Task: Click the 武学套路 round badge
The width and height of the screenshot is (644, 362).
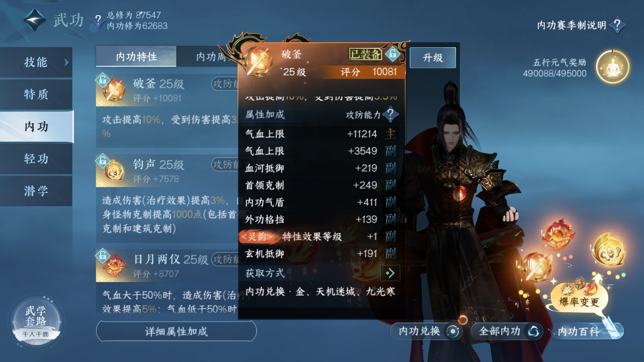Action: point(36,321)
